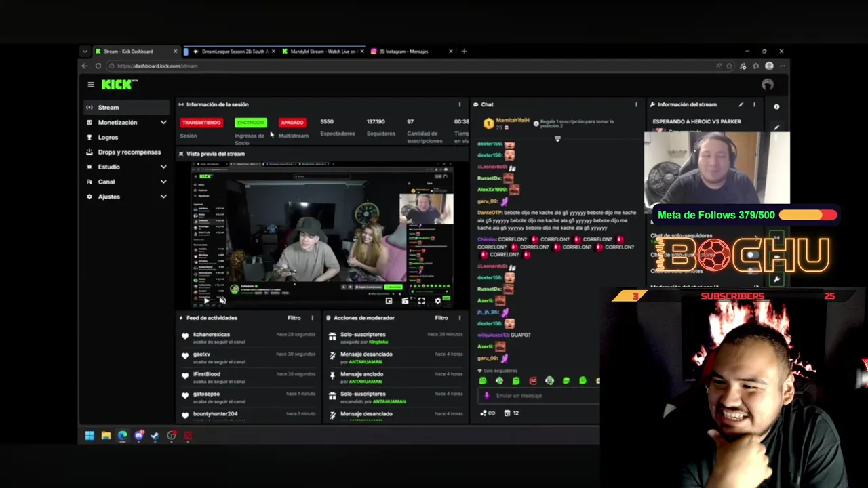
Task: Click the red emote in chat quick bar
Action: (533, 381)
